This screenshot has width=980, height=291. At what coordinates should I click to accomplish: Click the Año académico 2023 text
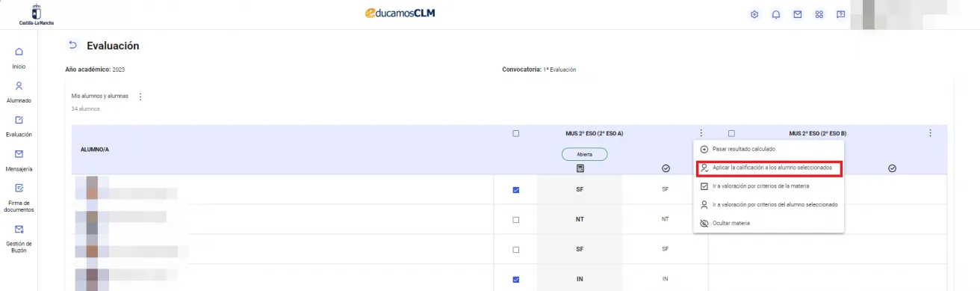(95, 70)
